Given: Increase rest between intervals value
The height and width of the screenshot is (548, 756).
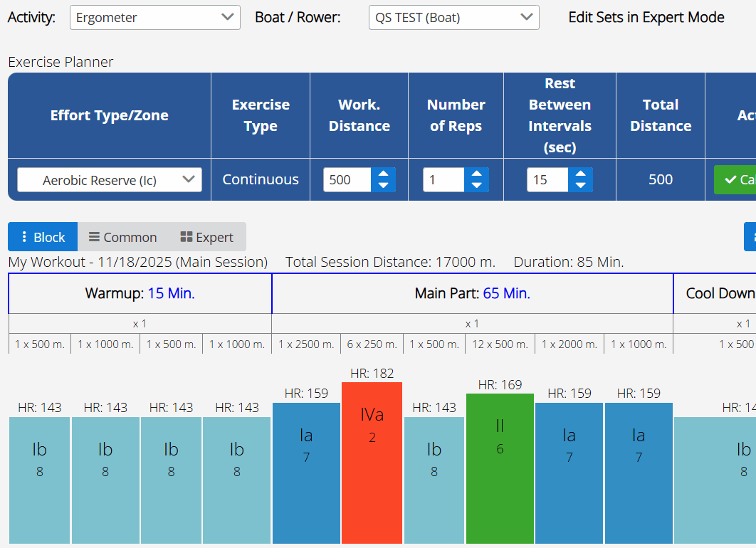Looking at the screenshot, I should pyautogui.click(x=580, y=174).
